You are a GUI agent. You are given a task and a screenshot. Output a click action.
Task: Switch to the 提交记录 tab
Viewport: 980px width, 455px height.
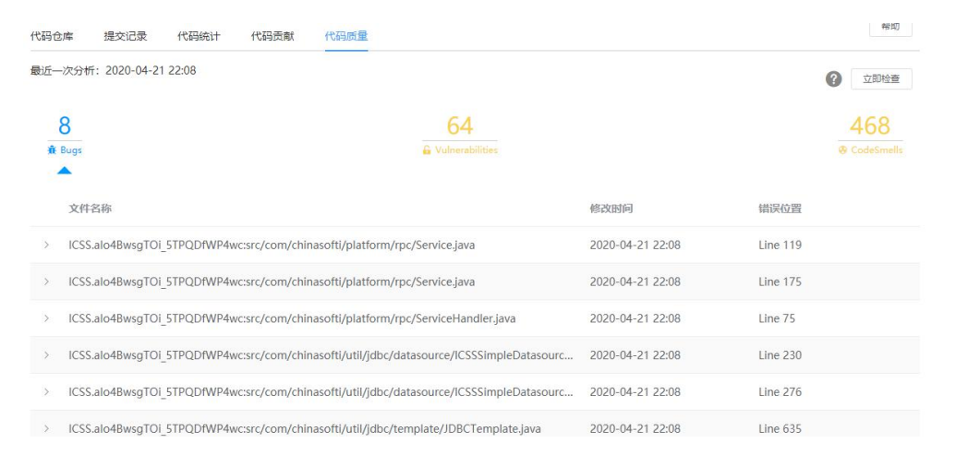click(126, 36)
